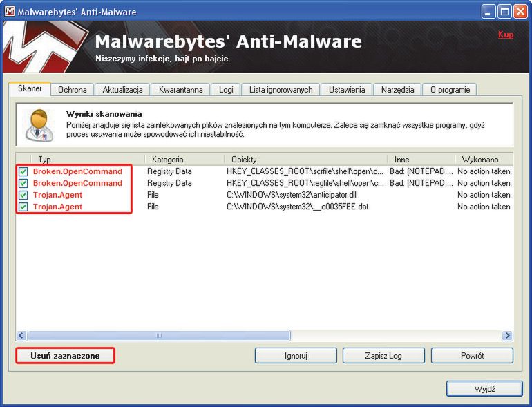Open the Lista ignorowanych tab
532x407 pixels.
click(x=281, y=90)
